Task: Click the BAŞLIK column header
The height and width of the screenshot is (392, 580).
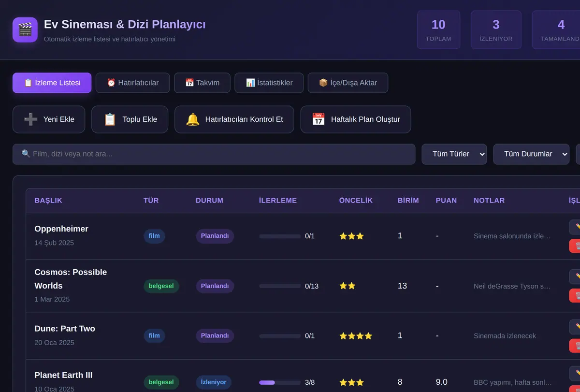Action: pos(48,201)
